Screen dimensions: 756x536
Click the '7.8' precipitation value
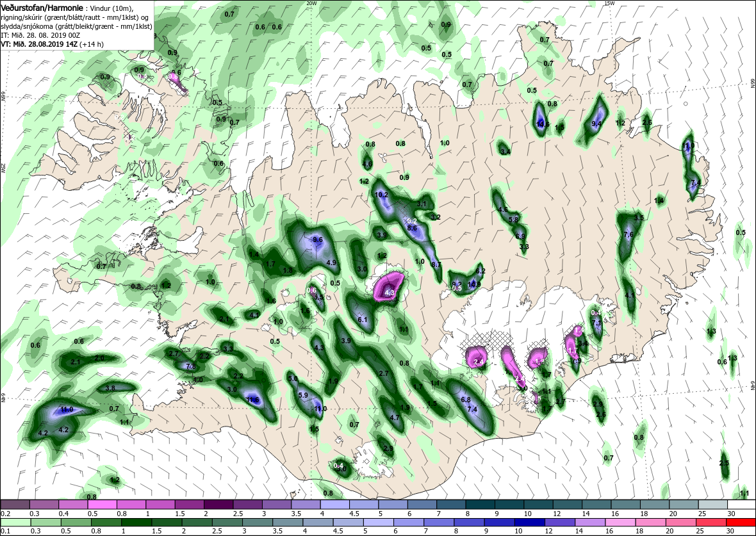click(x=190, y=367)
